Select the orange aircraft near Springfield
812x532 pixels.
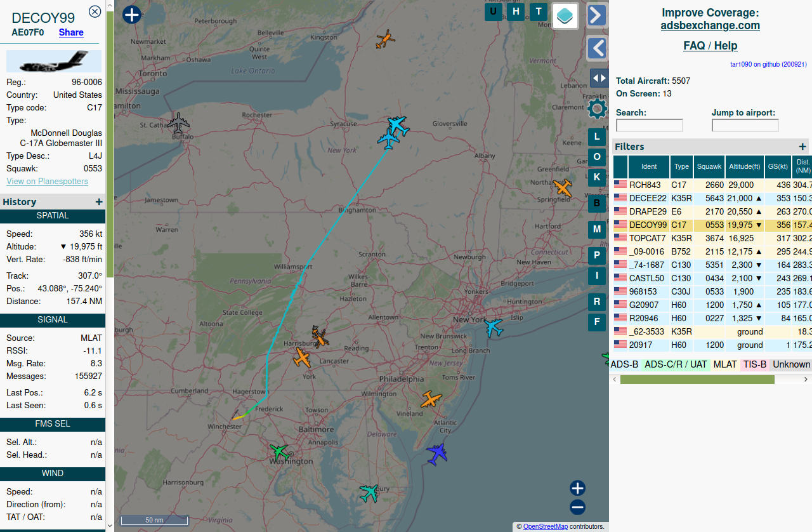coord(563,188)
